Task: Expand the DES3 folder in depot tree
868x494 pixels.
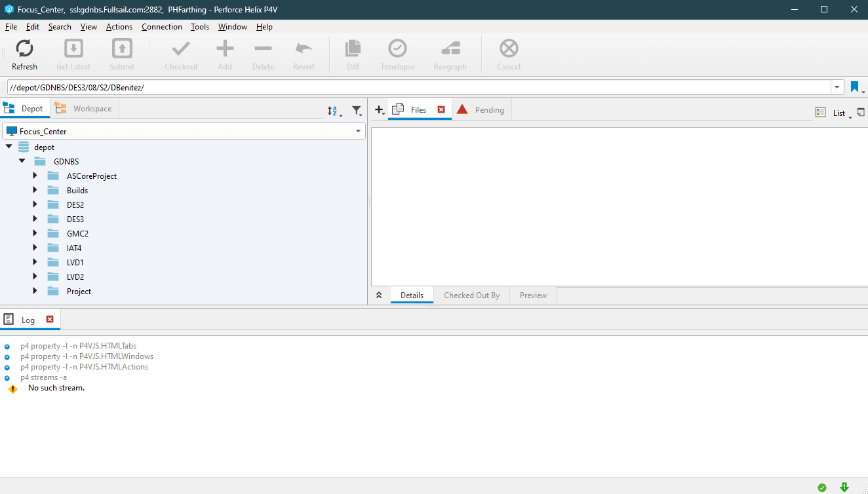Action: 35,219
